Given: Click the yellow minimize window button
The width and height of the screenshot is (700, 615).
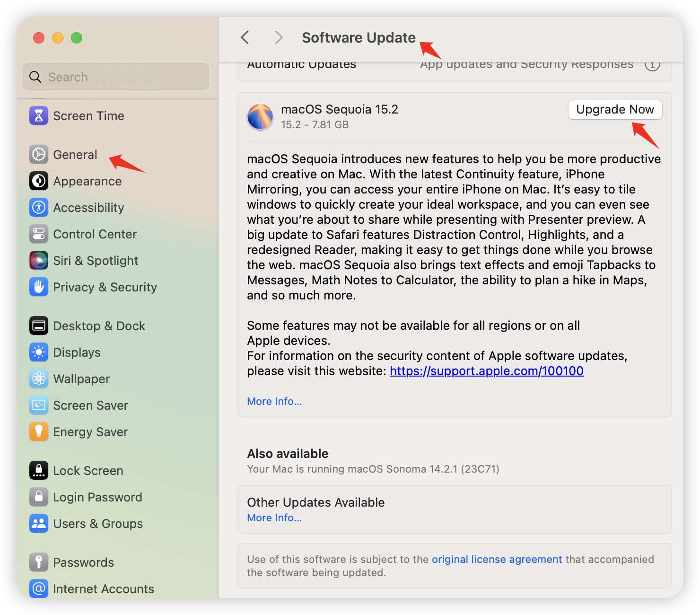Looking at the screenshot, I should coord(58,38).
